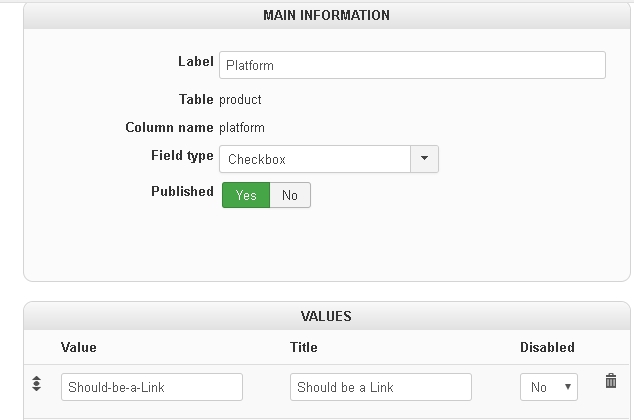
Task: Click the Disabled column header
Action: click(547, 347)
